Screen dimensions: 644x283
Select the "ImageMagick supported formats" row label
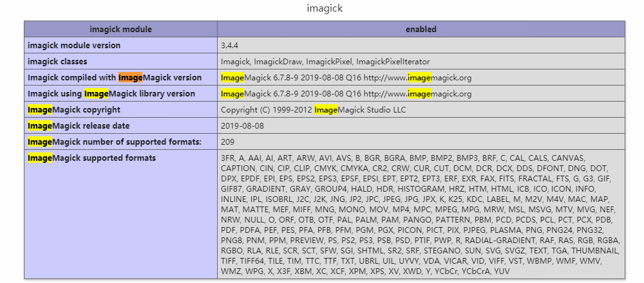pyautogui.click(x=91, y=158)
